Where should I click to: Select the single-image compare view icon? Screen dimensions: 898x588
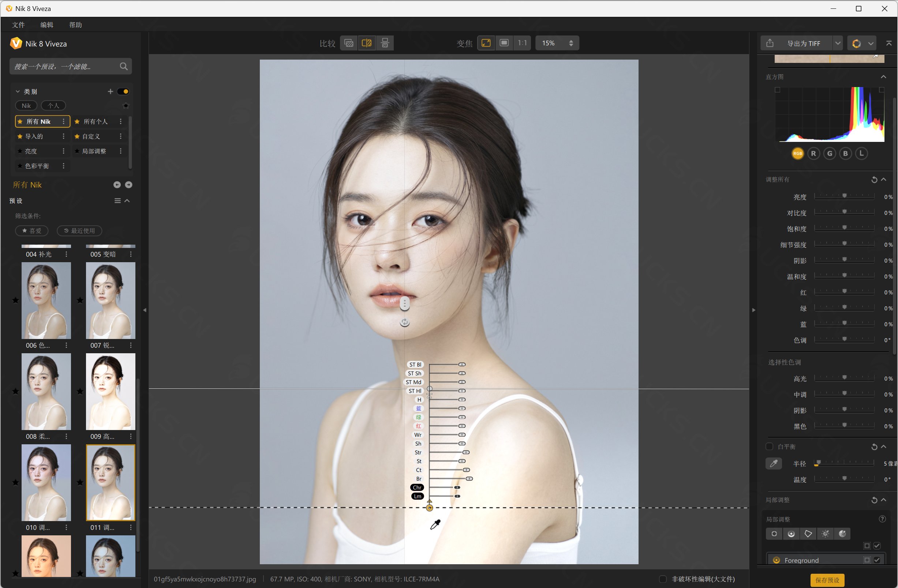click(349, 43)
